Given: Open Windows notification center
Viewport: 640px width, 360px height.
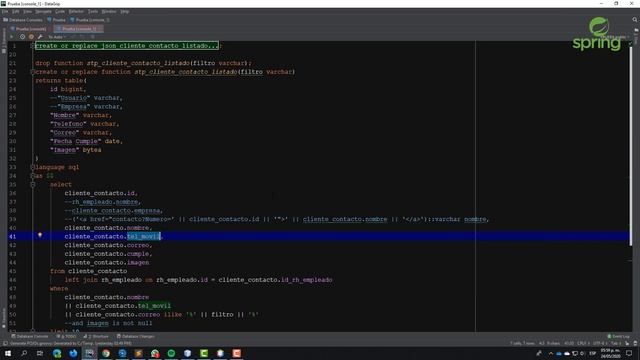Looking at the screenshot, I should (x=629, y=353).
